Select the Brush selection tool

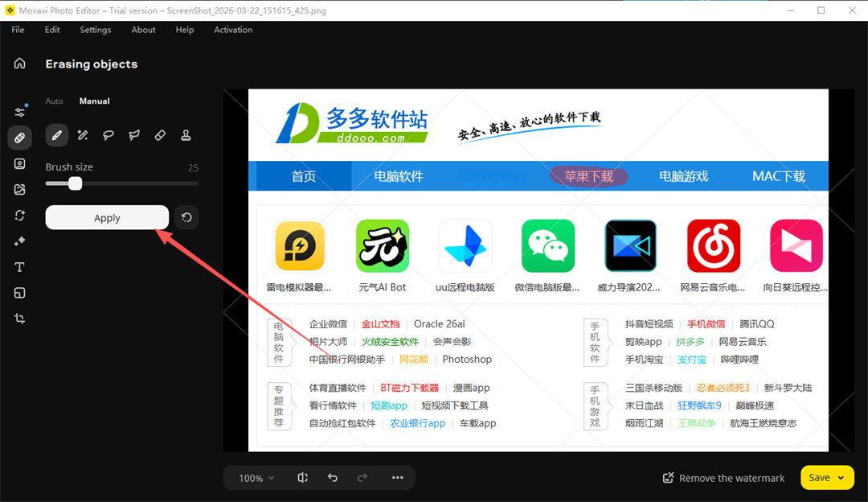pyautogui.click(x=56, y=135)
